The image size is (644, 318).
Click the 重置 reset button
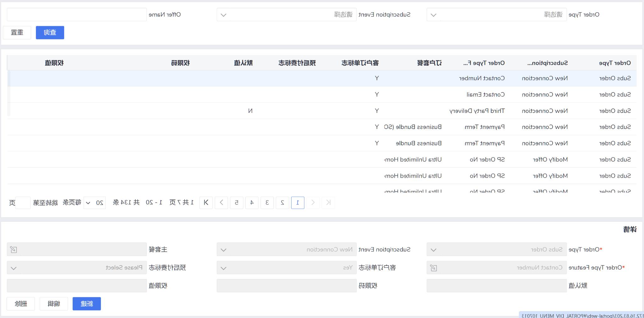click(17, 33)
